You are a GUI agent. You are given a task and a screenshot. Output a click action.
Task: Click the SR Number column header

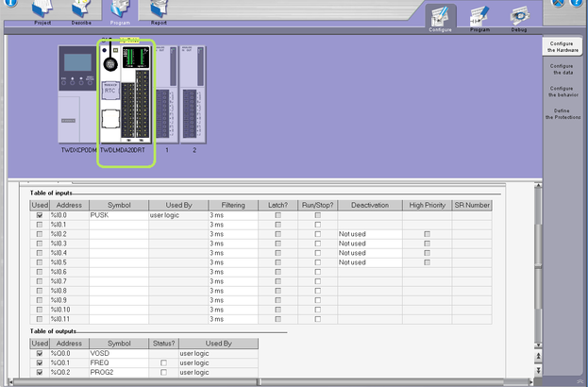click(x=472, y=205)
